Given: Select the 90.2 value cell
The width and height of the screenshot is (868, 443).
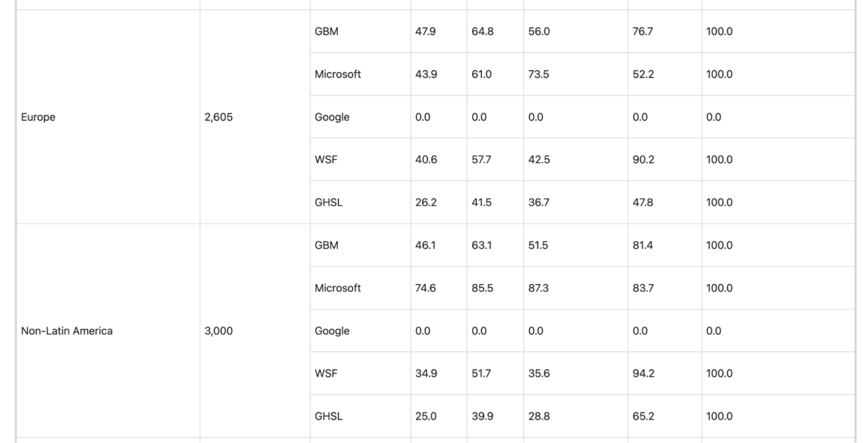Looking at the screenshot, I should click(643, 160).
